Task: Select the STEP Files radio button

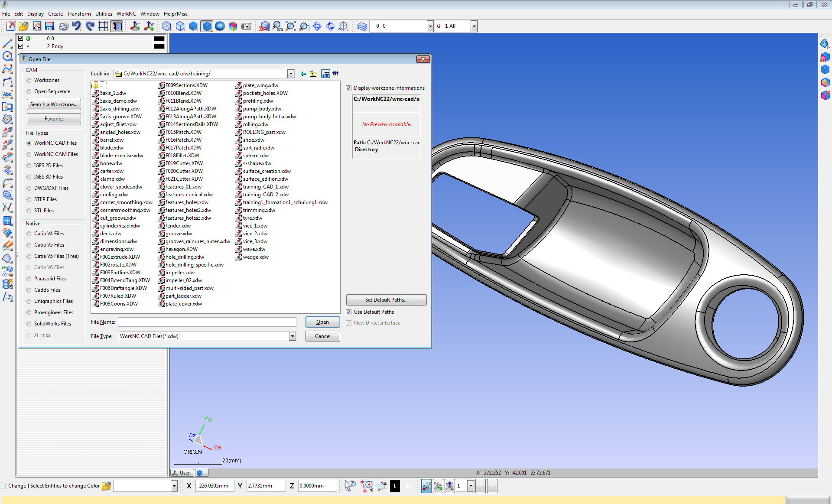Action: click(29, 200)
